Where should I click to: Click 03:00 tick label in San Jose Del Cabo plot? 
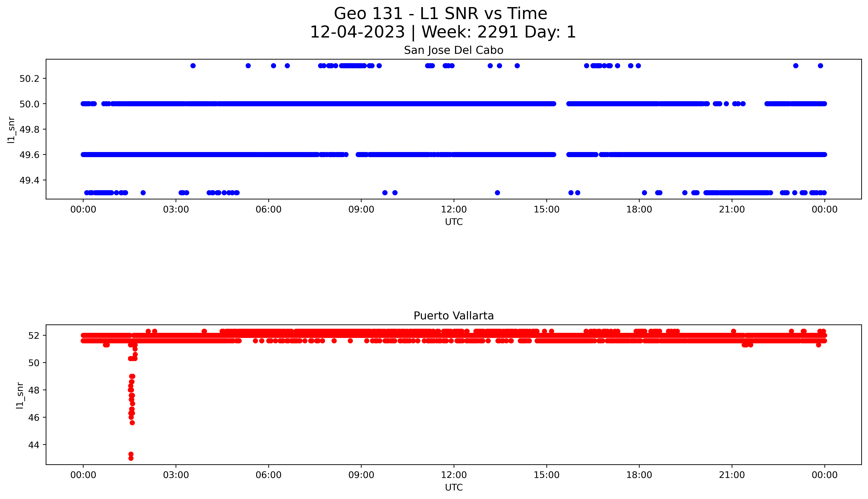click(176, 210)
